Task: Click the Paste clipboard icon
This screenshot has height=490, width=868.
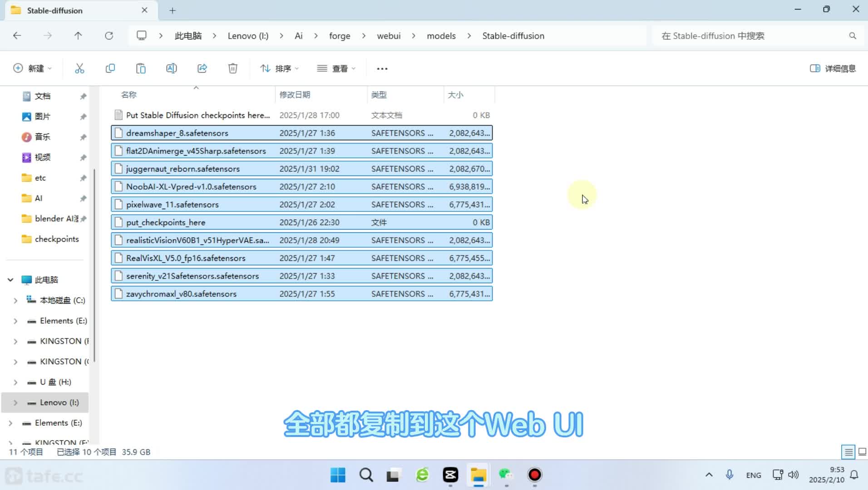Action: click(x=141, y=69)
